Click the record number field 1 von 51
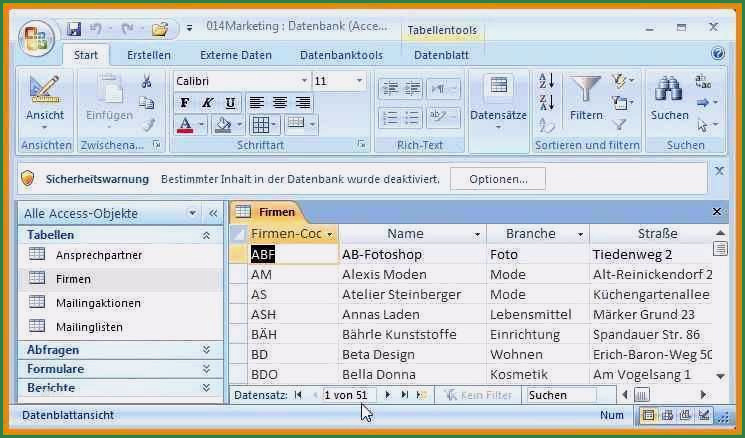 click(349, 395)
